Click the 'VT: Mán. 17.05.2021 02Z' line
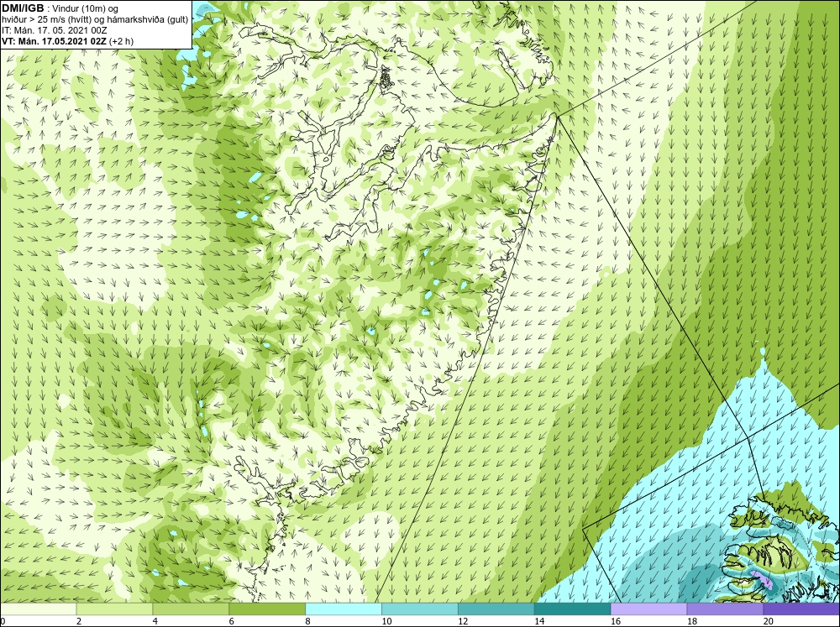The width and height of the screenshot is (840, 627). coord(54,41)
